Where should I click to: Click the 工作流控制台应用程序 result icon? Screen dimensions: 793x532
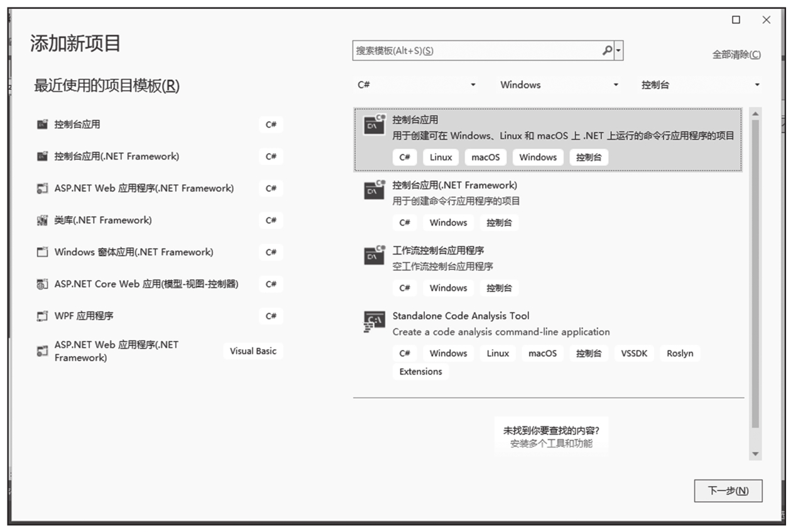375,255
